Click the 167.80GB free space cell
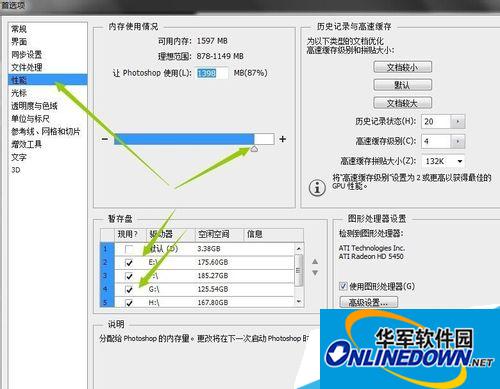This screenshot has width=500, height=389. 213,303
